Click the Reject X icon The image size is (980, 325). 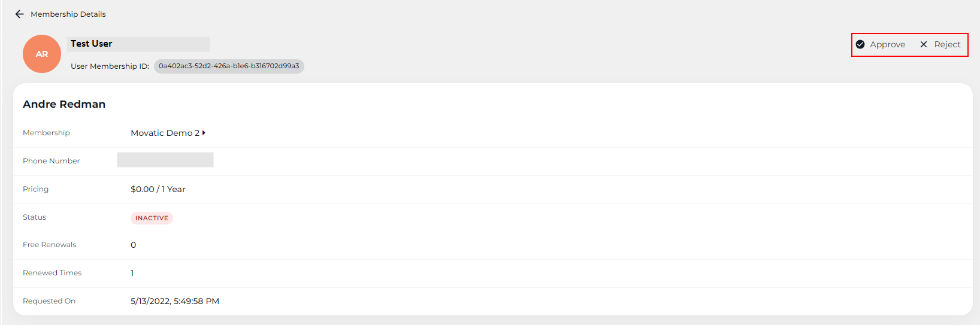coord(924,44)
